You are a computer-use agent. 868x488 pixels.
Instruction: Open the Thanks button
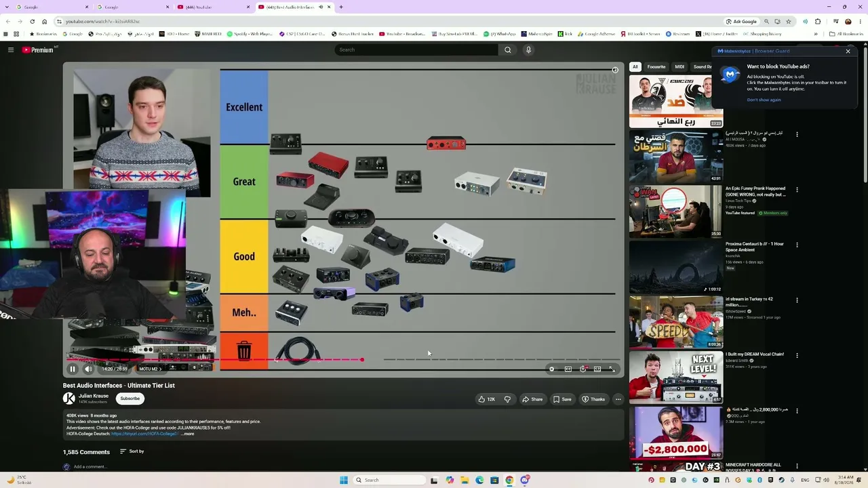(x=593, y=399)
